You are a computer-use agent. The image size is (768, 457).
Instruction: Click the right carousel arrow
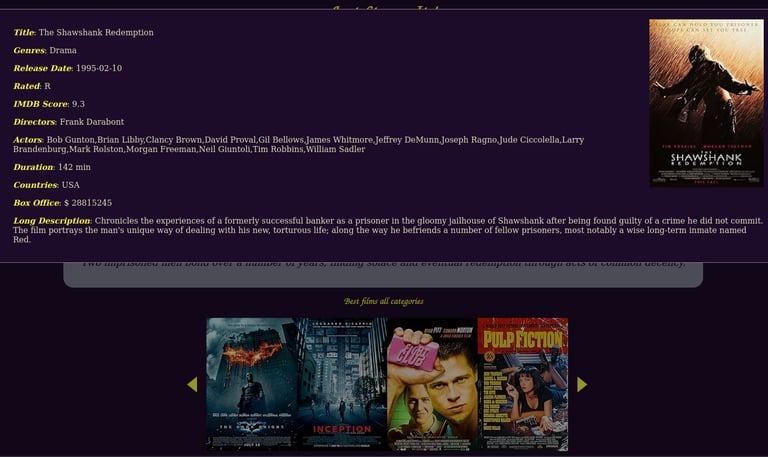pyautogui.click(x=582, y=385)
